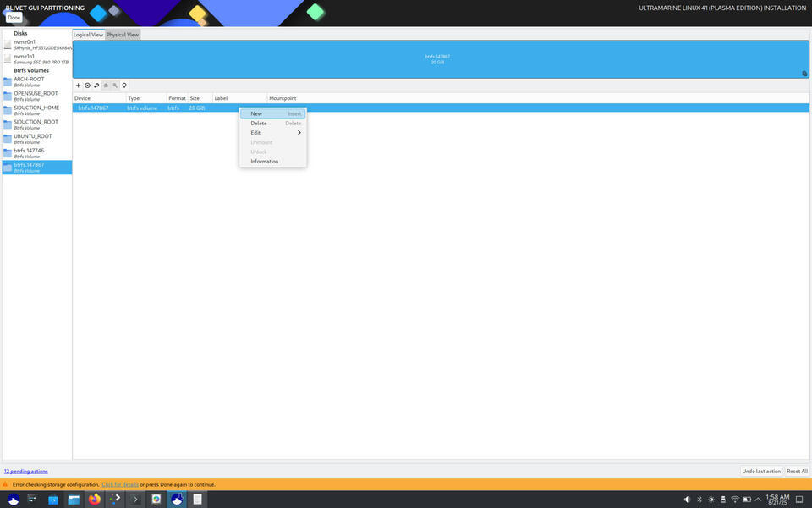Click the Size column header
812x508 pixels.
tap(200, 98)
